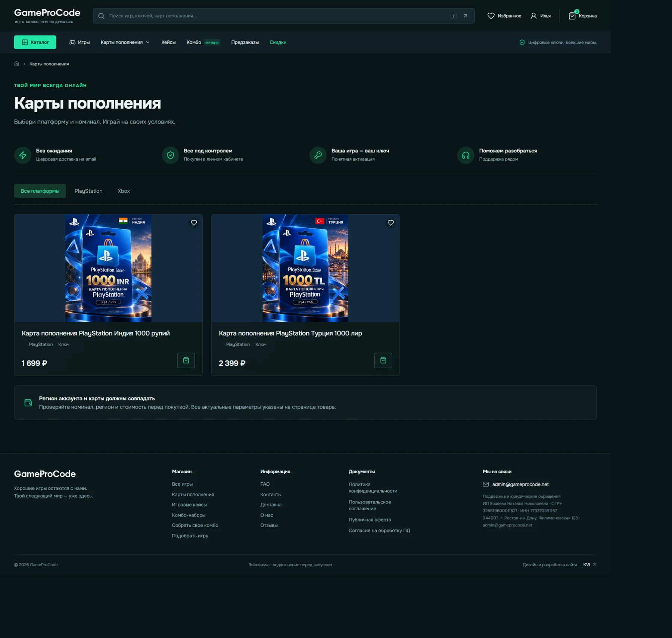Viewport: 672px width, 638px height.
Task: Open Карта пополнения PlayStation Турция 1000 лир title
Action: (x=290, y=333)
